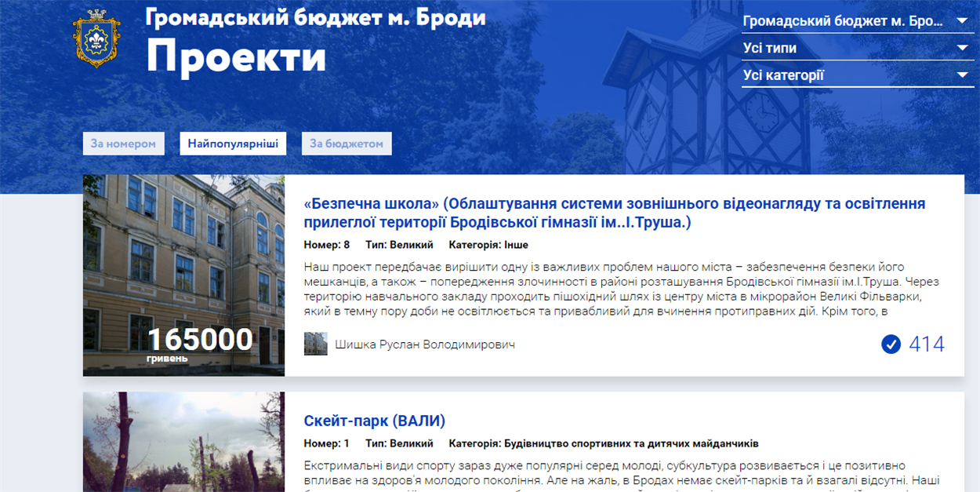Click author avatar next to Шишка Руслан
The height and width of the screenshot is (492, 980).
pyautogui.click(x=315, y=344)
